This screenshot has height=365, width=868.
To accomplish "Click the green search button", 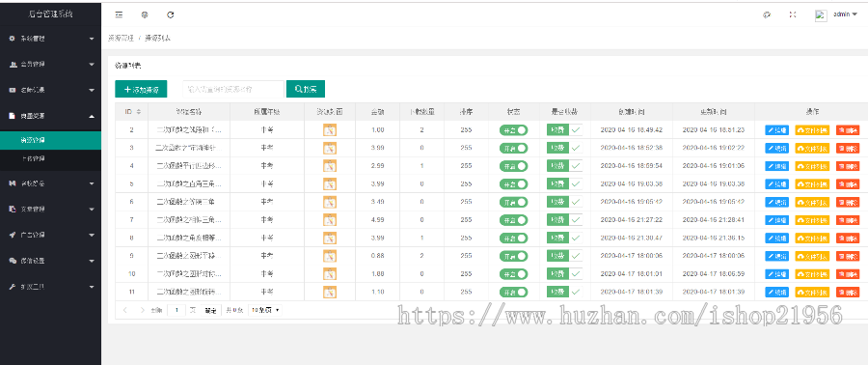I will pyautogui.click(x=306, y=89).
